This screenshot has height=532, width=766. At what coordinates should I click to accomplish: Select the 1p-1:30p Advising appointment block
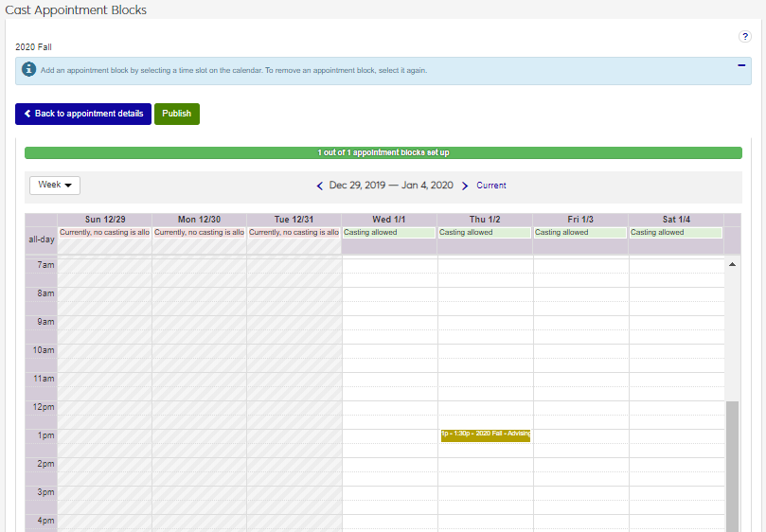coord(485,434)
